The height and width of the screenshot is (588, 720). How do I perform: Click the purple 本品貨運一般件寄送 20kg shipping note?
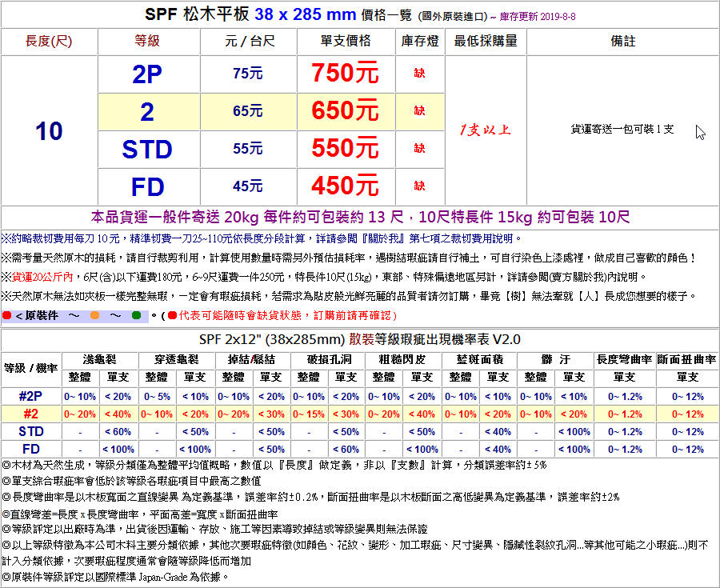point(360,217)
